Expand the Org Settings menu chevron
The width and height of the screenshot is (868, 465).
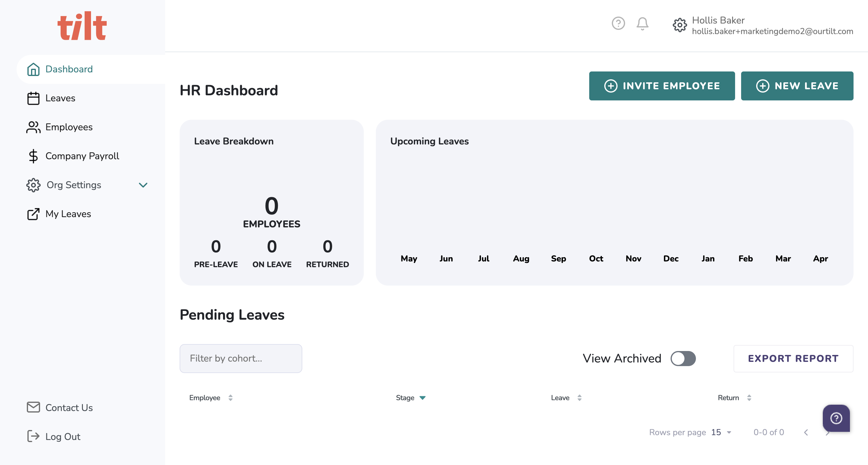143,185
